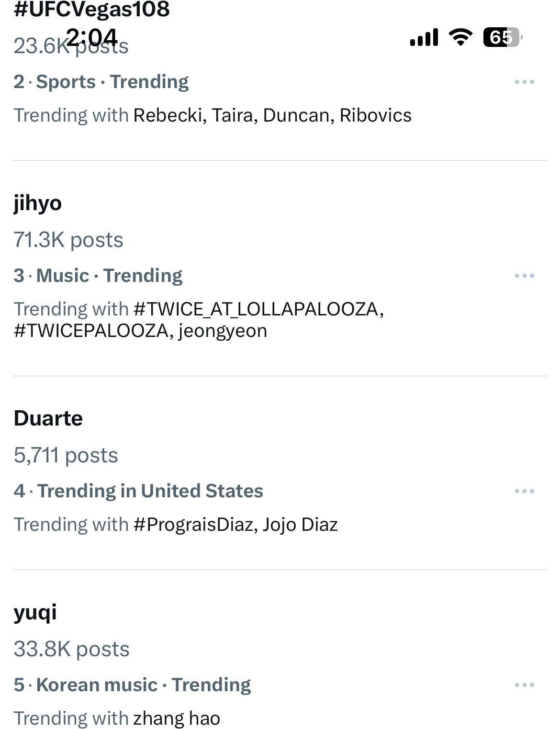Open more options for yuqi trend

(524, 685)
